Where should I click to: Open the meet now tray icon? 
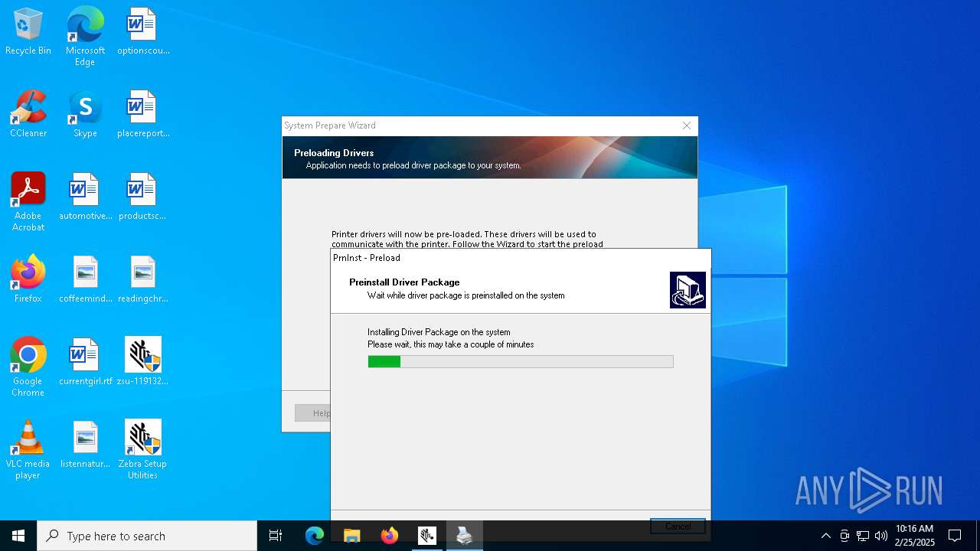pos(844,536)
